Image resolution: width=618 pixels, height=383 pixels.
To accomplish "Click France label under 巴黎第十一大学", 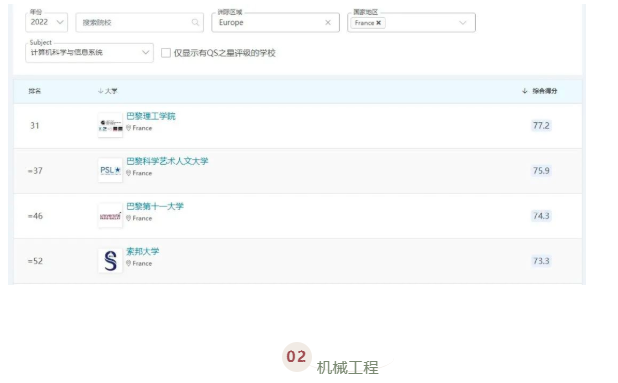I will (x=142, y=218).
